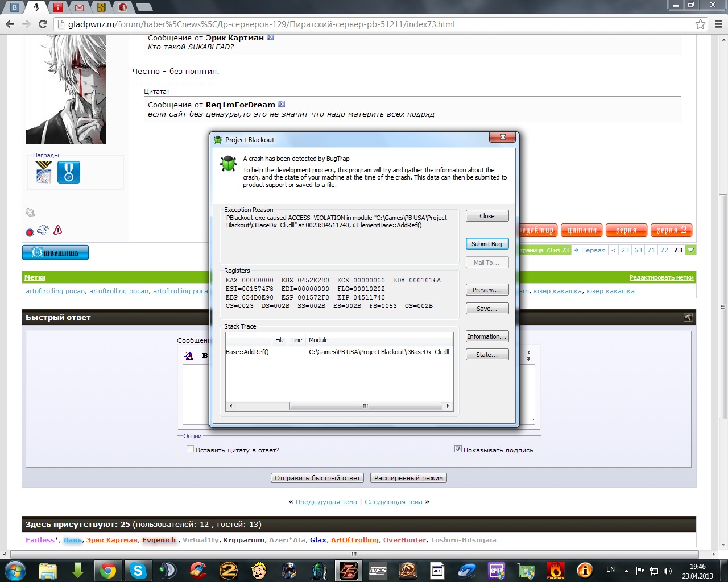Open Windows Explorer from the taskbar
The height and width of the screenshot is (582, 728).
tap(47, 570)
